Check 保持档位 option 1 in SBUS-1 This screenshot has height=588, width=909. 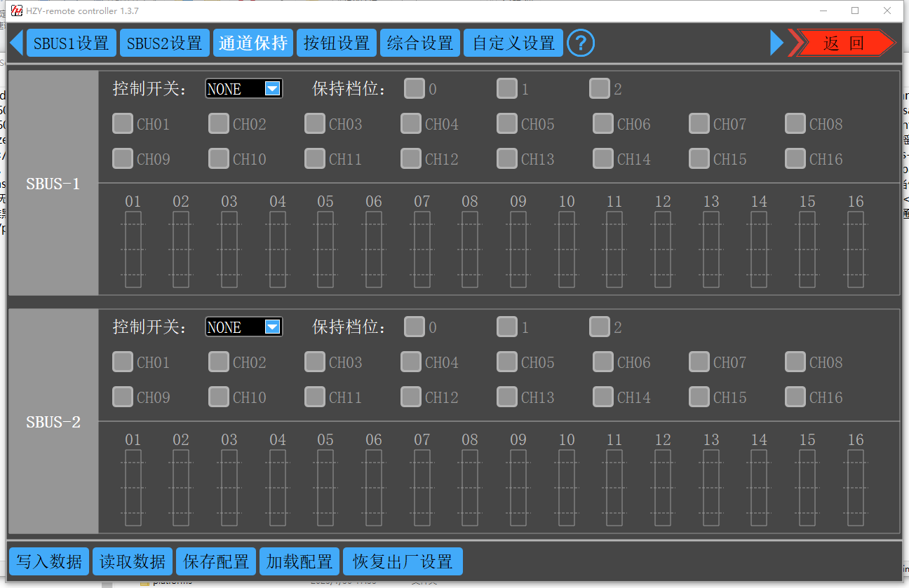point(506,89)
